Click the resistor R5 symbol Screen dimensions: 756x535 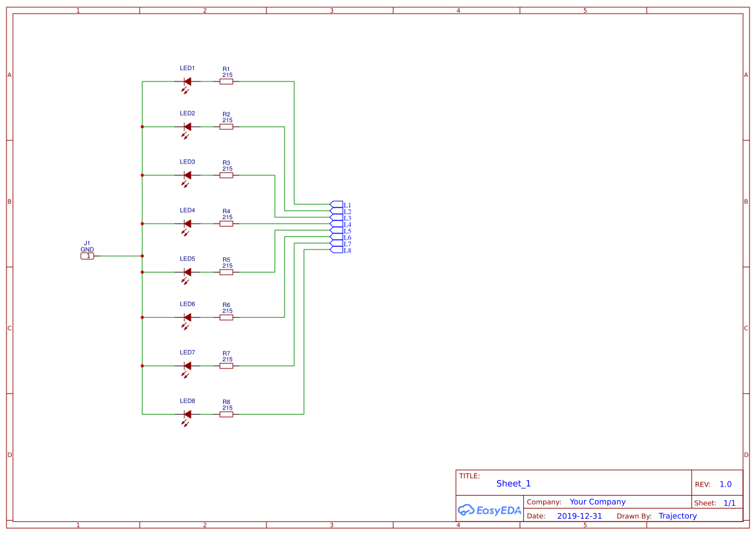pos(226,272)
